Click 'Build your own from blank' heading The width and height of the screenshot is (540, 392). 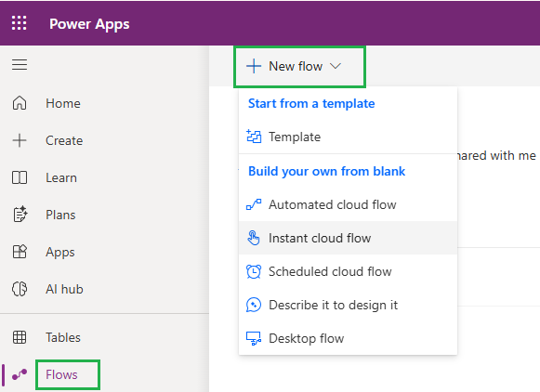[x=326, y=171]
